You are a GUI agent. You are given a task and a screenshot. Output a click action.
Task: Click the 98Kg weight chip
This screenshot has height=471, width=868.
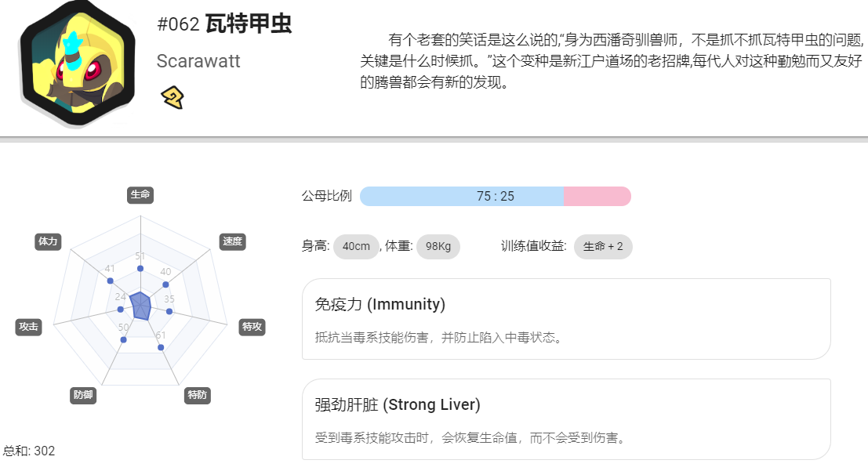click(438, 246)
